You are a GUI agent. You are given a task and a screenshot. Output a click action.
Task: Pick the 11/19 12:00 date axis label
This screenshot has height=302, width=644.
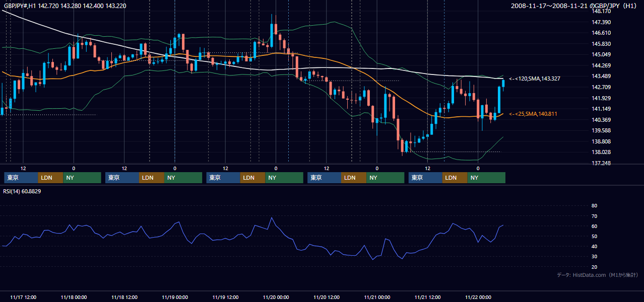[225, 297]
